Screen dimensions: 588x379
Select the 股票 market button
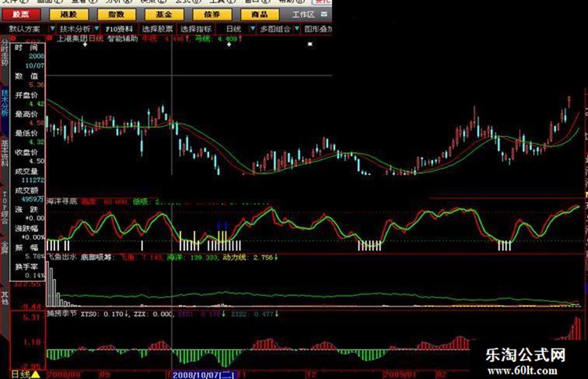(21, 15)
